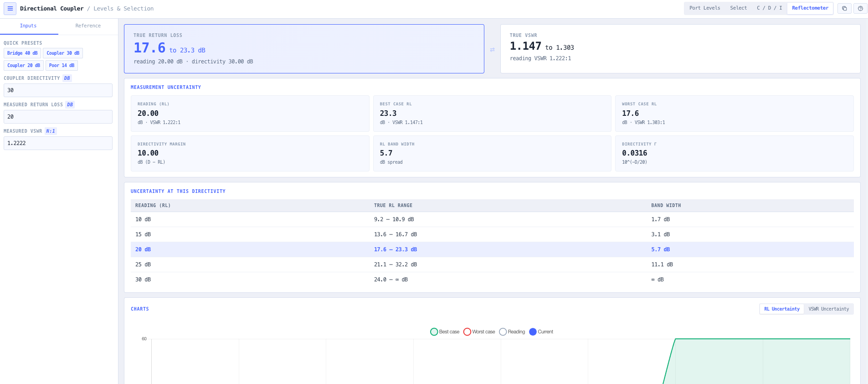Select the True VSWR result card
Viewport: 868px width, 384px height.
click(x=680, y=49)
